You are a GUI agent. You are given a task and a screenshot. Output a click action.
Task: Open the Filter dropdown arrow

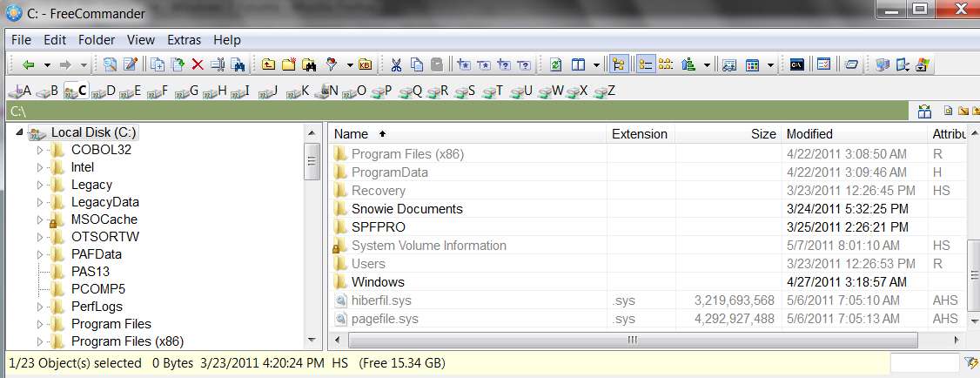coord(350,65)
